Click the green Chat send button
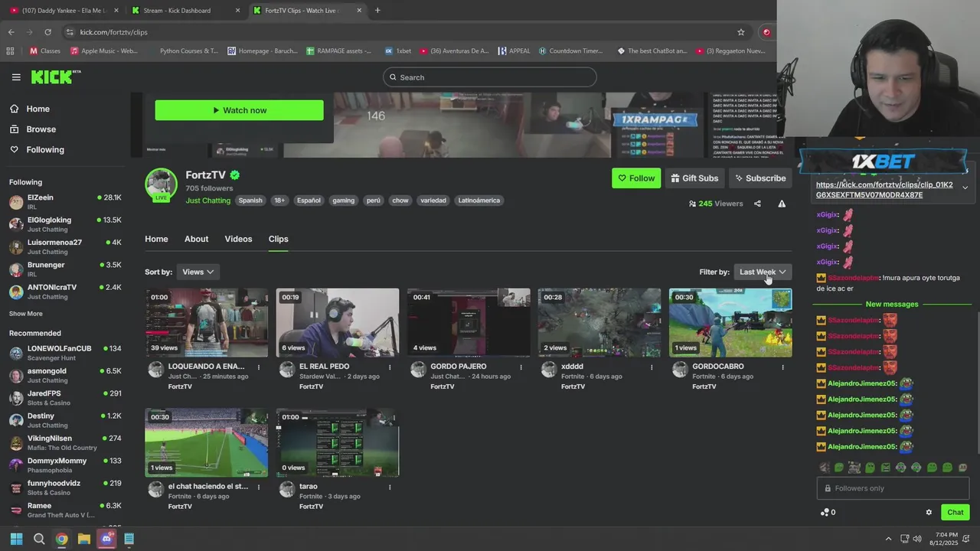This screenshot has height=551, width=980. click(955, 513)
